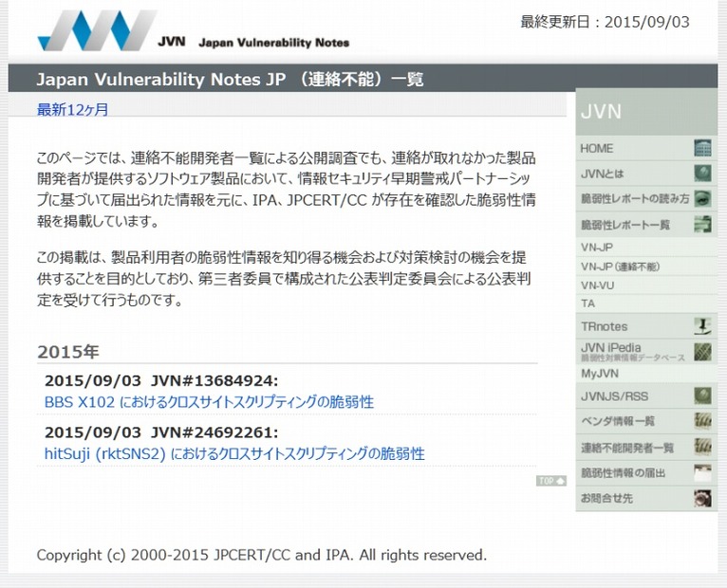
Task: Open JVN iPedia sidebar item
Action: click(x=646, y=352)
